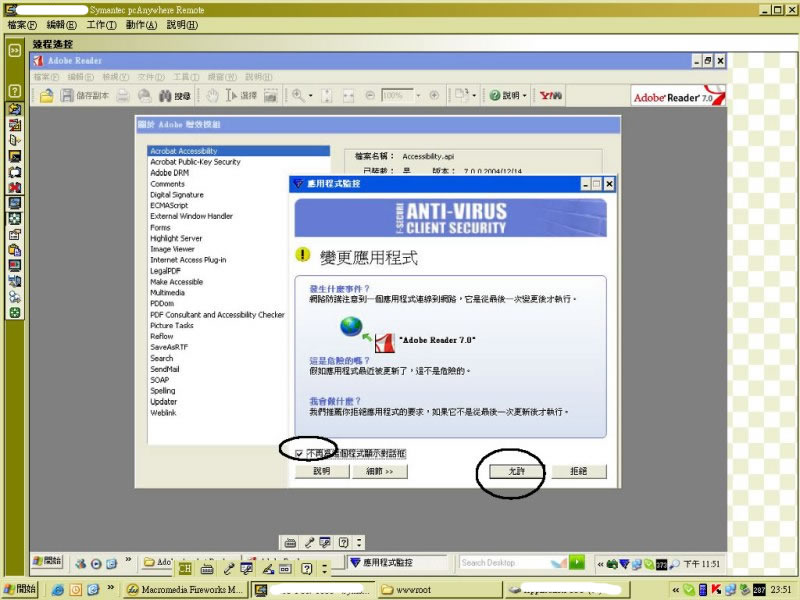Open Adobe Reader's 檔案(F) menu
The image size is (800, 600).
(x=46, y=77)
